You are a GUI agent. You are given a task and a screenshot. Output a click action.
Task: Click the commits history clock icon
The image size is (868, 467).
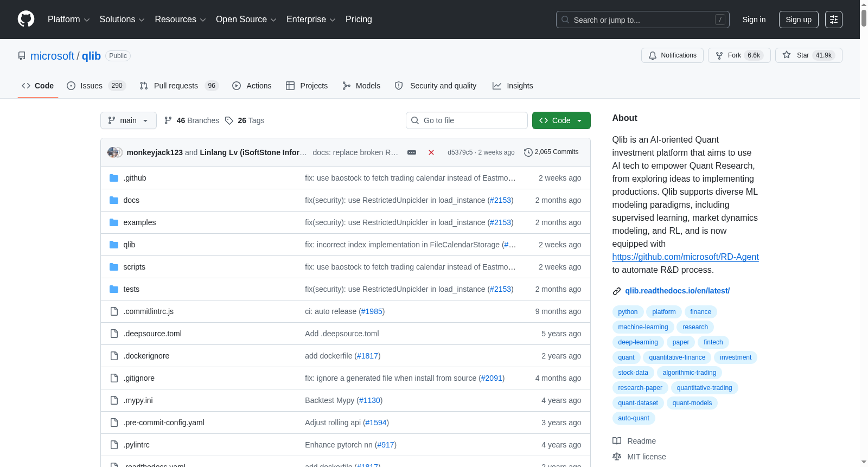pos(528,152)
